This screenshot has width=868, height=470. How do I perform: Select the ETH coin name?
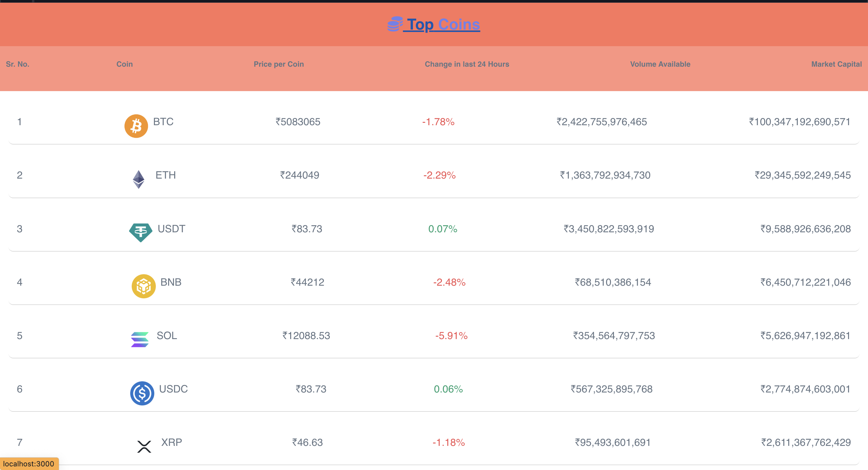tap(165, 175)
